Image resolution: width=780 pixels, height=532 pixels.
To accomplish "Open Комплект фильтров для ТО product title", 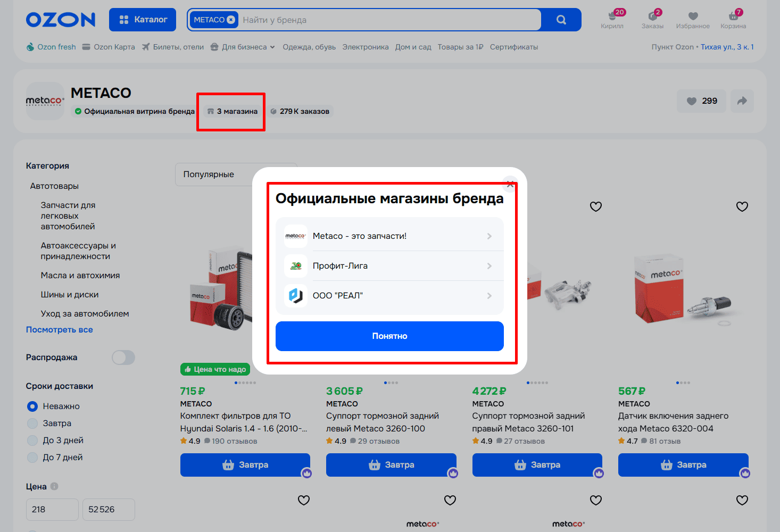I will coord(244,422).
